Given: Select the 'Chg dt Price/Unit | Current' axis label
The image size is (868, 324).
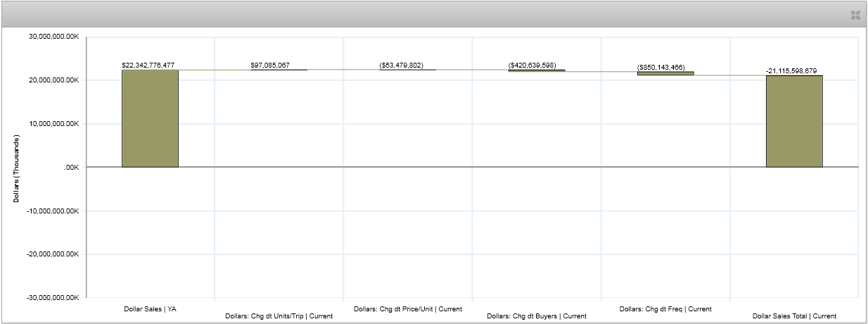Looking at the screenshot, I should pos(408,309).
